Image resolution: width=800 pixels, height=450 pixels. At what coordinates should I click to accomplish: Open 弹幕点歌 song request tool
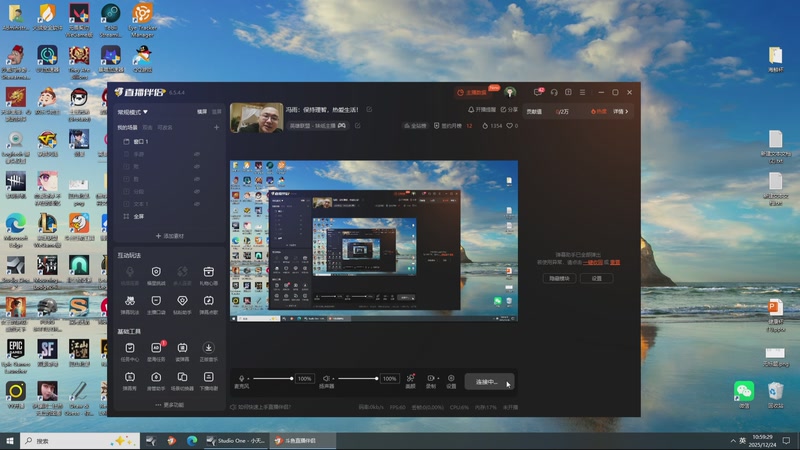coord(208,305)
